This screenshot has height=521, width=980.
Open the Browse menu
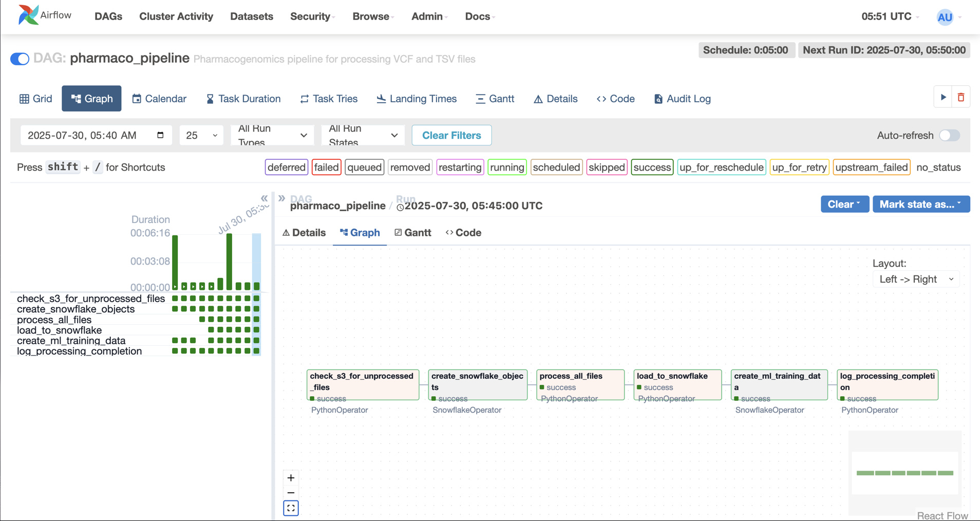pos(372,16)
